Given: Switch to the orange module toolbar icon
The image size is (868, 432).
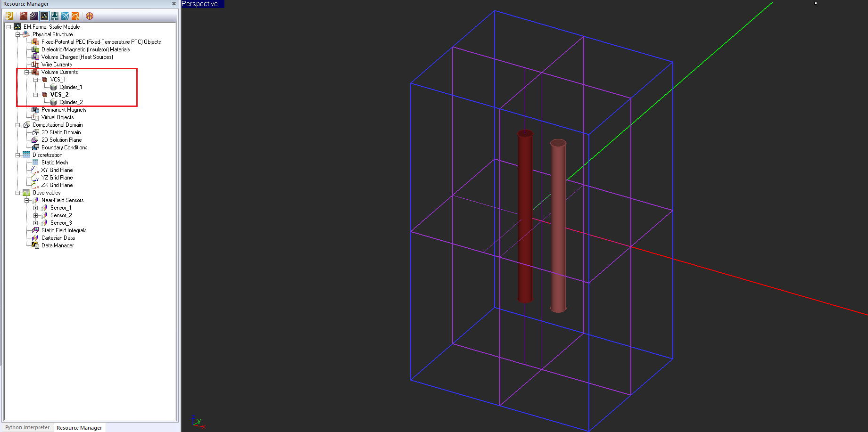Looking at the screenshot, I should point(75,16).
